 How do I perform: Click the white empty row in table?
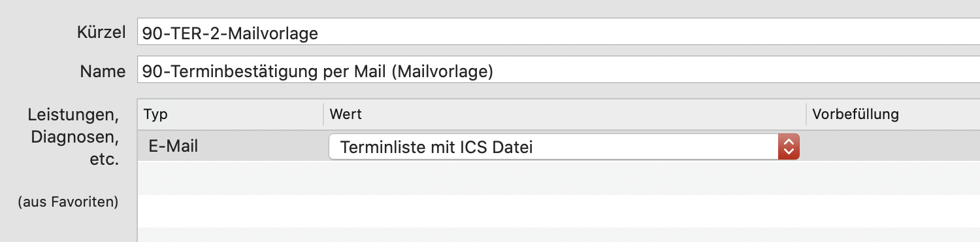(559, 211)
